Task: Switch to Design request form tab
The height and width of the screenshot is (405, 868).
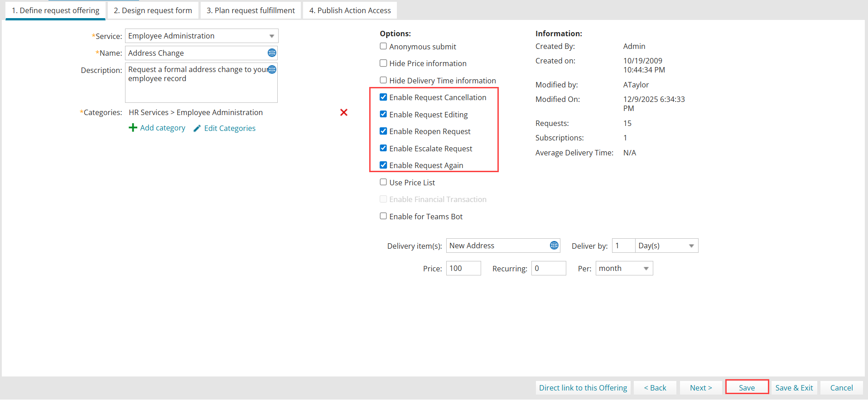Action: pos(153,10)
